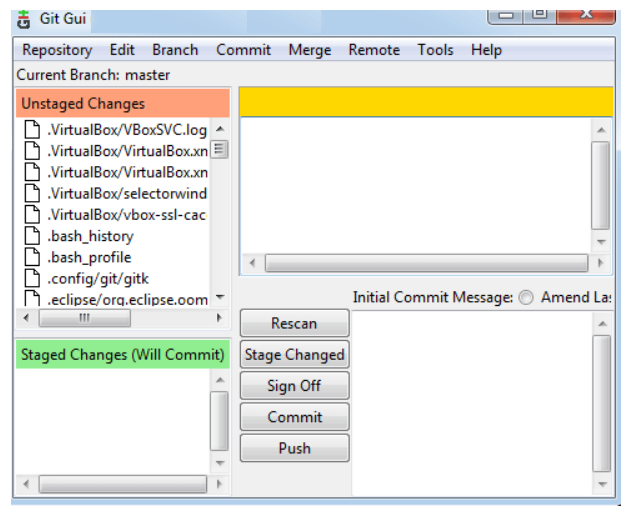The image size is (632, 514).
Task: Click the Staged Changes scroll right arrow
Action: point(219,484)
